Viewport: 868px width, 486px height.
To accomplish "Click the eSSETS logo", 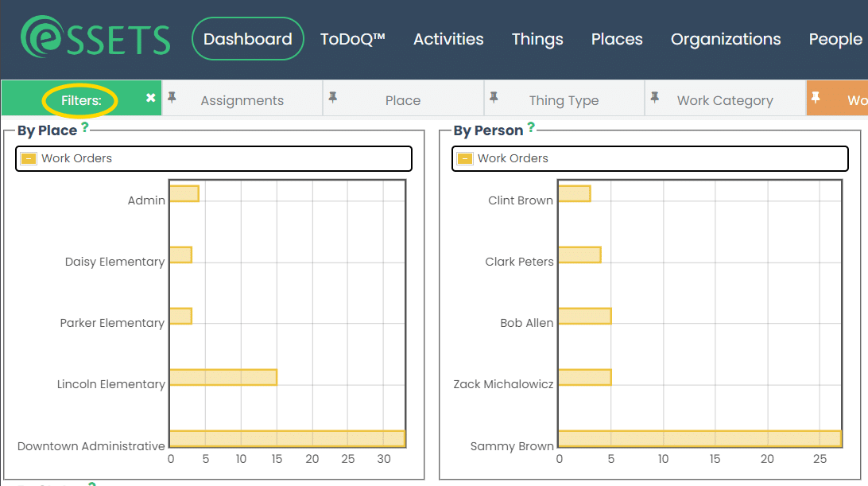I will [95, 37].
